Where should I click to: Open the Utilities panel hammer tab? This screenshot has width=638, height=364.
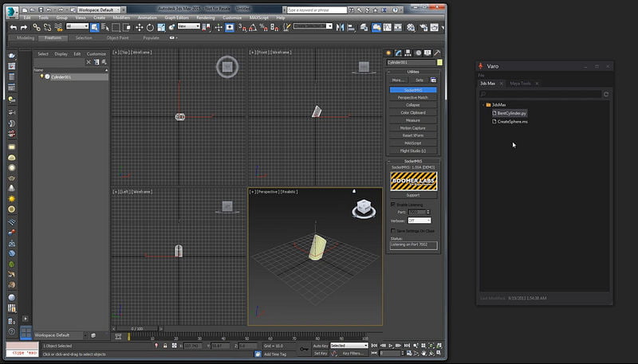coord(435,53)
